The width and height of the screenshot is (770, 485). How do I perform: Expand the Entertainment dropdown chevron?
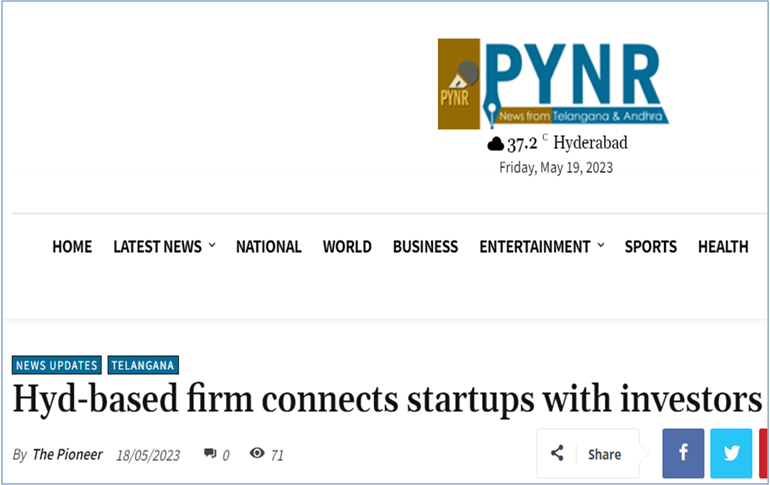(601, 244)
